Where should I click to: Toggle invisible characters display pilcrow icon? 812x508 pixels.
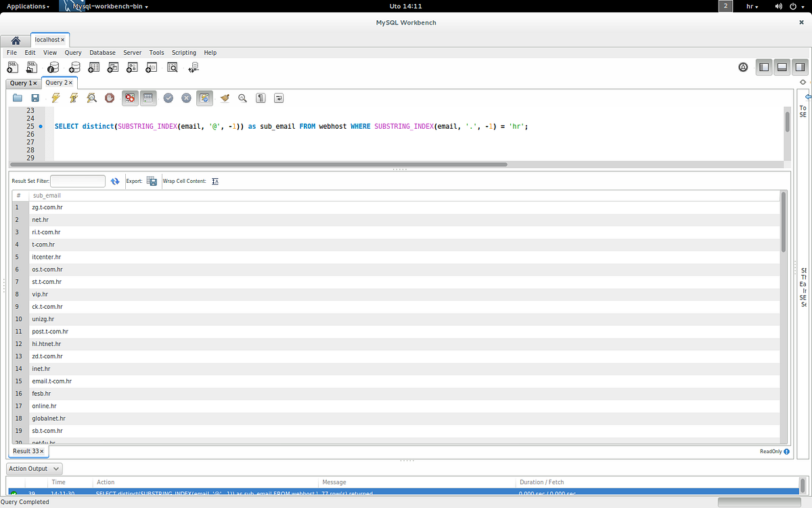pos(261,98)
